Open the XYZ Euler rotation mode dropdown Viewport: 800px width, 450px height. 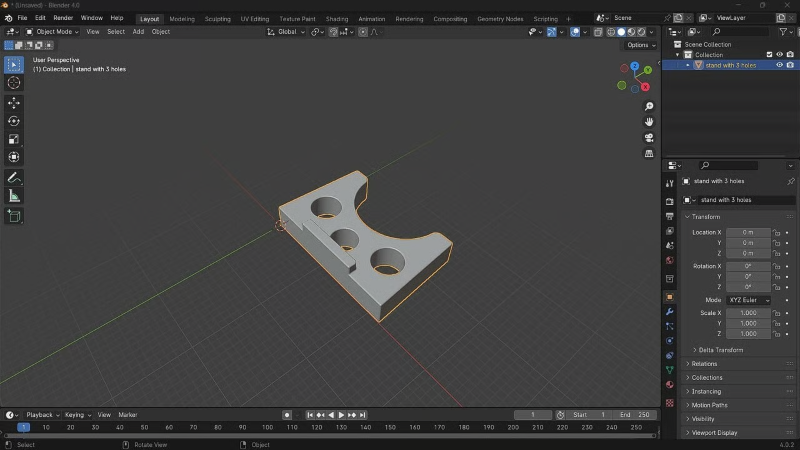748,300
